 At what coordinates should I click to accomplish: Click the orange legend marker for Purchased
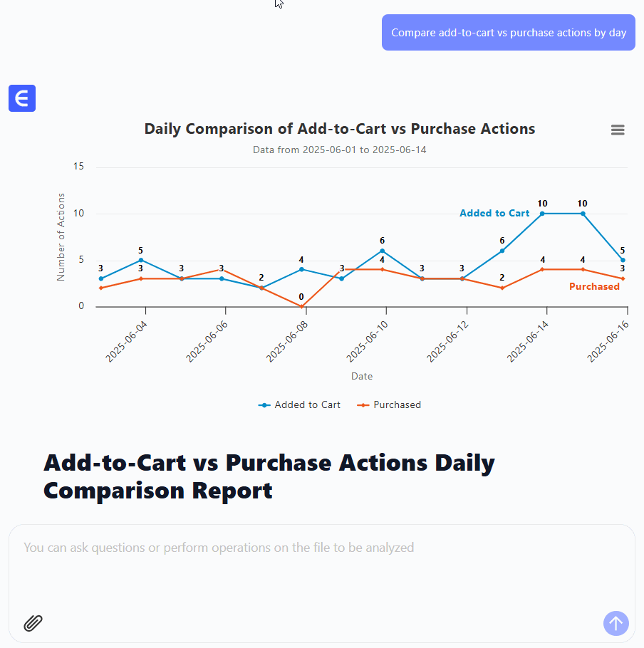(x=363, y=405)
